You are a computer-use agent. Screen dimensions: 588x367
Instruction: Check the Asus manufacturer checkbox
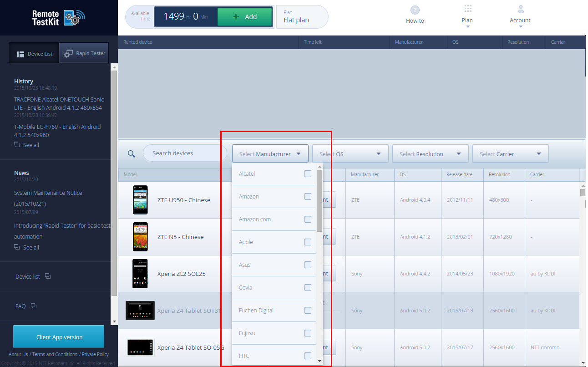click(x=308, y=265)
